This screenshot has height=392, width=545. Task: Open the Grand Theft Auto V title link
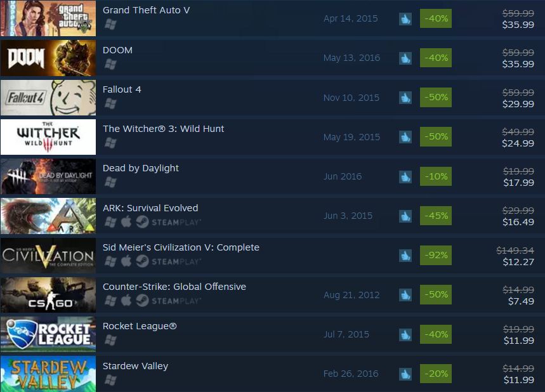pos(147,10)
